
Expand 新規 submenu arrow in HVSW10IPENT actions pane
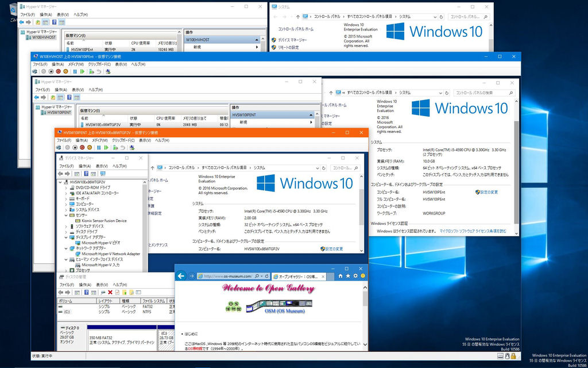click(x=311, y=122)
